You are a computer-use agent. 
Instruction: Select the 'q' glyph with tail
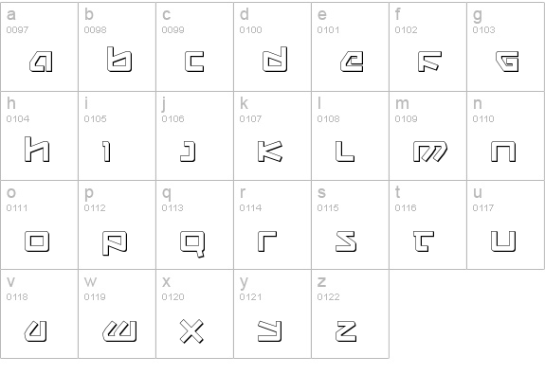[192, 244]
